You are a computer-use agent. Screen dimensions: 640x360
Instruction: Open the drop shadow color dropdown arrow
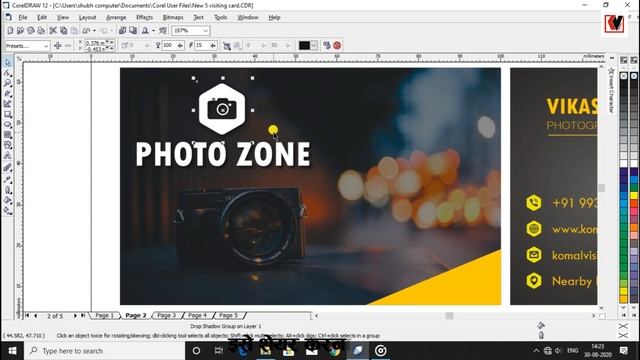pyautogui.click(x=314, y=45)
